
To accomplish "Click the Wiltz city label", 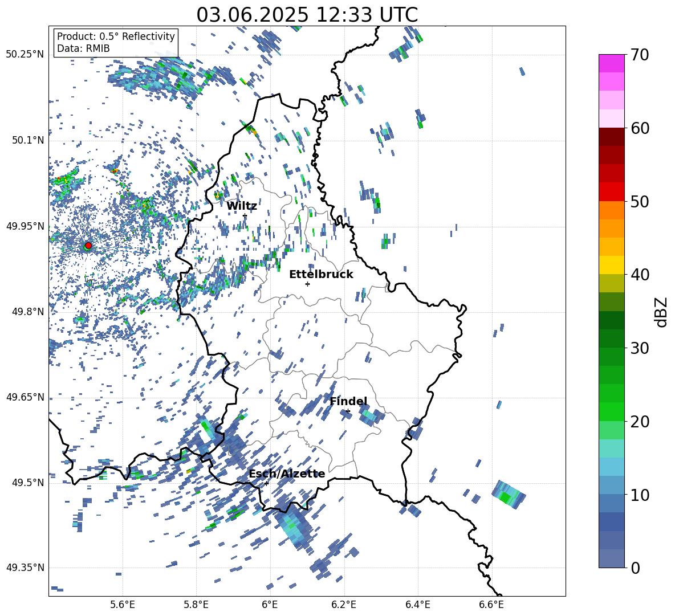I will [242, 206].
